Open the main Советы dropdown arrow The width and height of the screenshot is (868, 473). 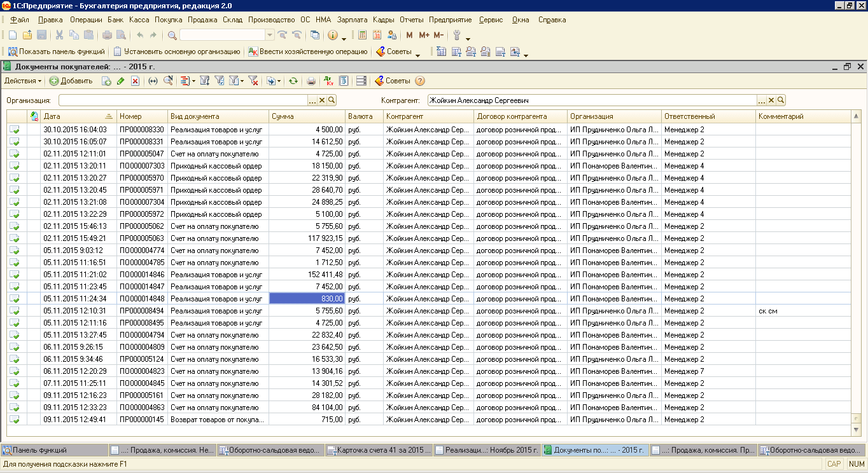[417, 55]
